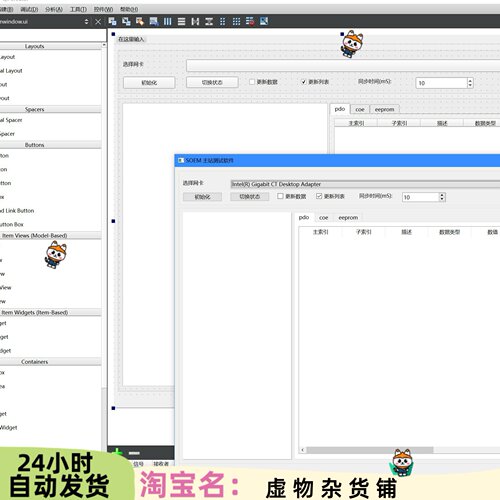This screenshot has height=500, width=500.
Task: Apply grid layout from toolbar
Action: (x=236, y=22)
